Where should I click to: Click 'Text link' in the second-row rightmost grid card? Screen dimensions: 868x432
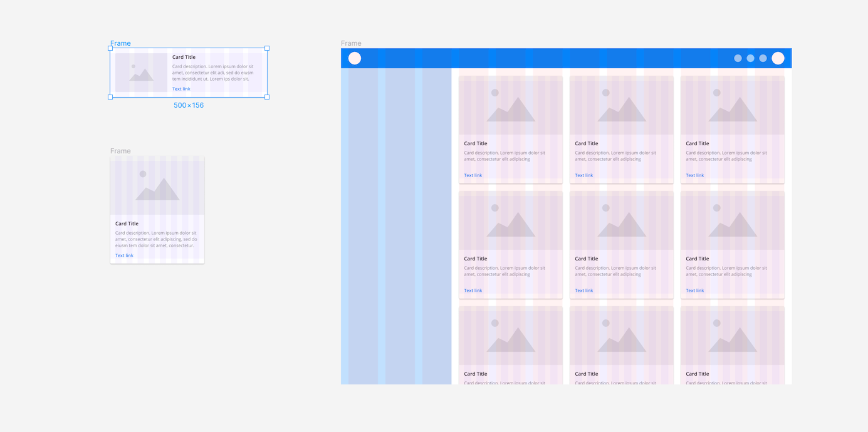[x=695, y=291]
